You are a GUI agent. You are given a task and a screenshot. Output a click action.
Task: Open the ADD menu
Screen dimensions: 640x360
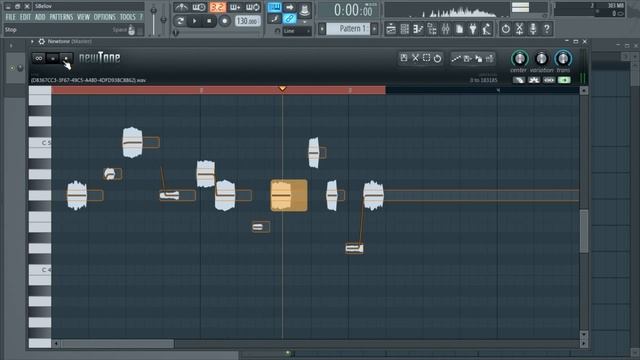(x=40, y=17)
